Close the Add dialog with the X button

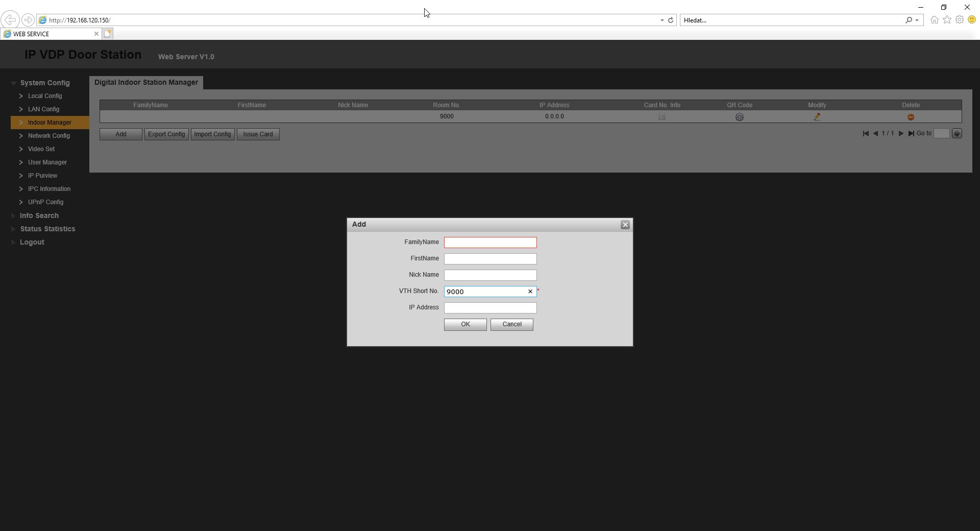tap(625, 225)
